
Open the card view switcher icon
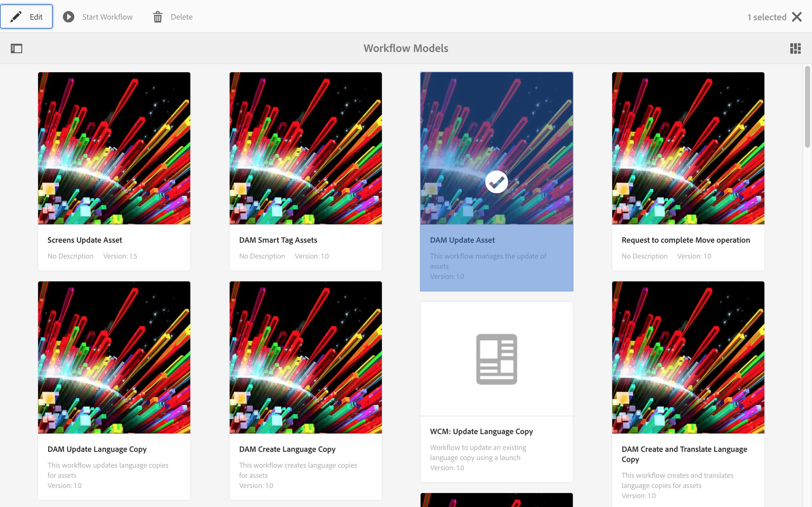[x=795, y=48]
